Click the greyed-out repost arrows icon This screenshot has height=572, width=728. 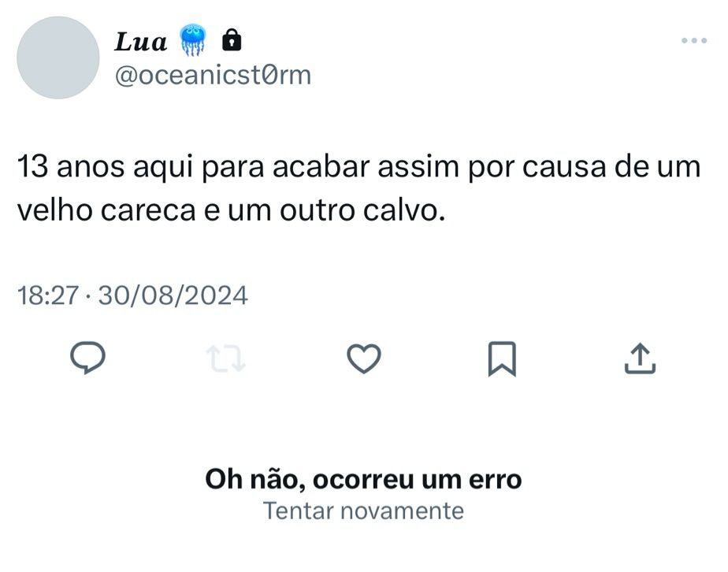[x=226, y=359]
